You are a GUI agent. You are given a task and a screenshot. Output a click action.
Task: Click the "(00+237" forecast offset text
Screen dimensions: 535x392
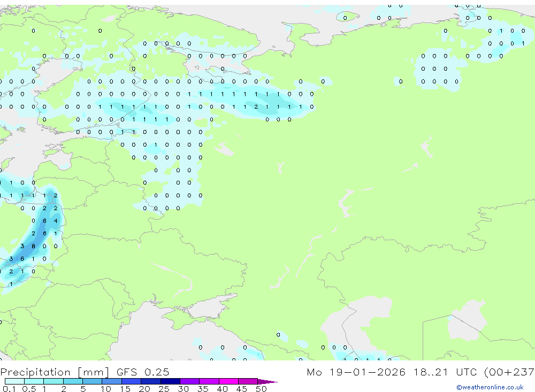(x=509, y=372)
